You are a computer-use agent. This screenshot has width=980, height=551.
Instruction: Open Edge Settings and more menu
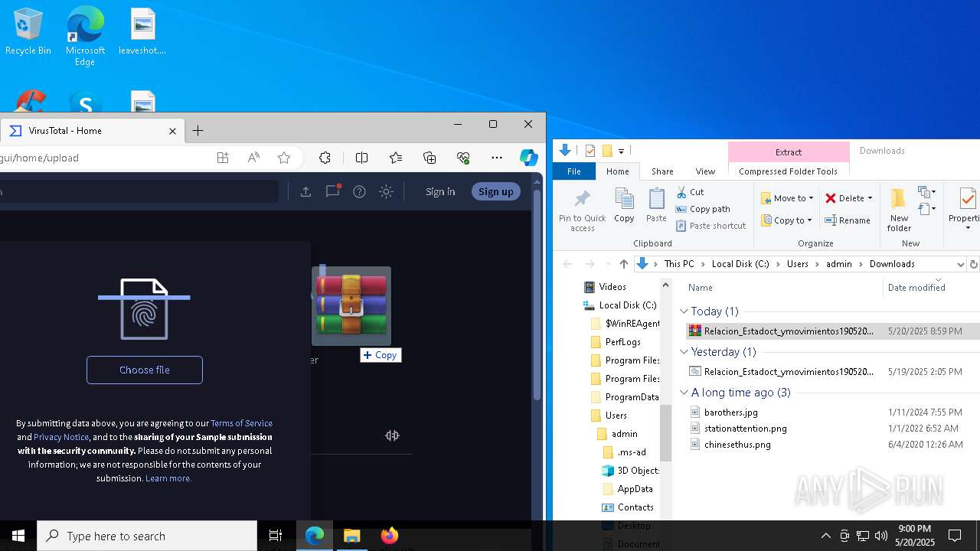coord(497,158)
